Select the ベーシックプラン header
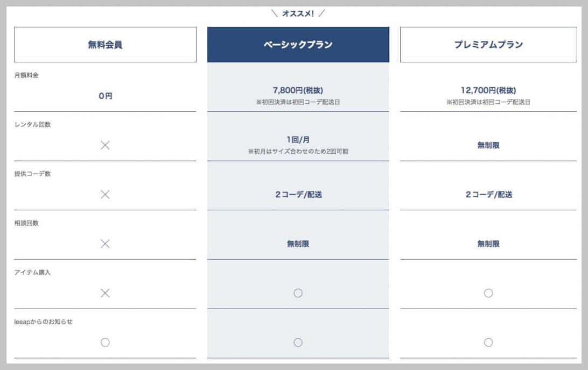The image size is (588, 370). click(x=298, y=45)
